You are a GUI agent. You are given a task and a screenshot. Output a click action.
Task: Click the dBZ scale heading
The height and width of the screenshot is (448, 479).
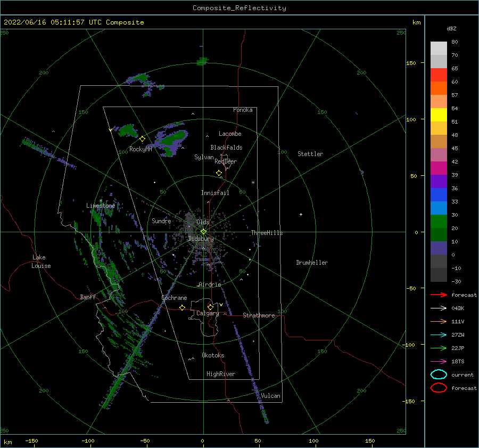[451, 28]
